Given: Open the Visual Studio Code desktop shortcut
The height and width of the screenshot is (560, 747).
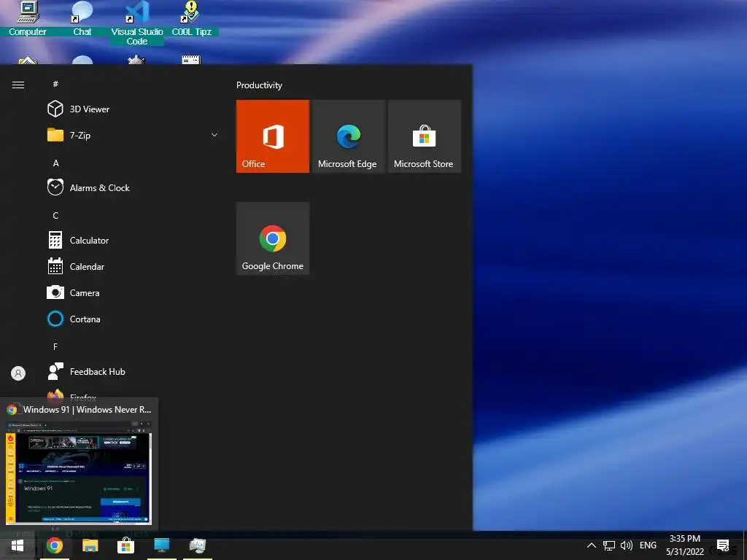Looking at the screenshot, I should pyautogui.click(x=136, y=23).
